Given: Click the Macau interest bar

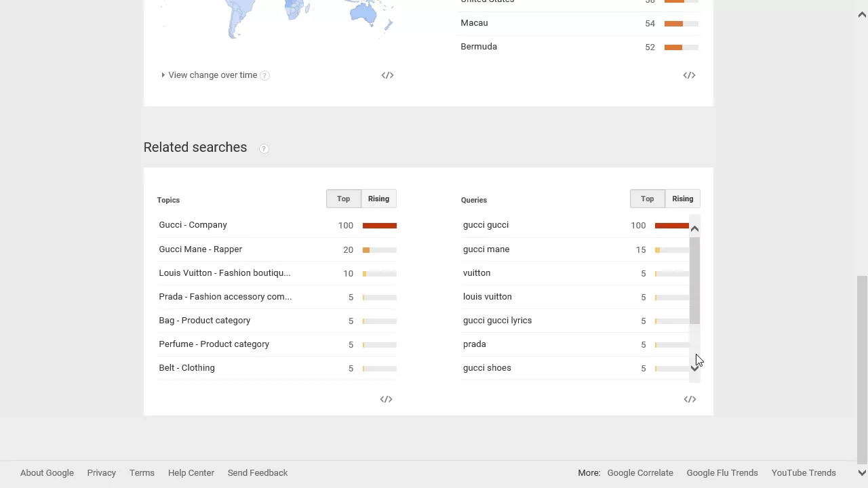Looking at the screenshot, I should pyautogui.click(x=682, y=24).
